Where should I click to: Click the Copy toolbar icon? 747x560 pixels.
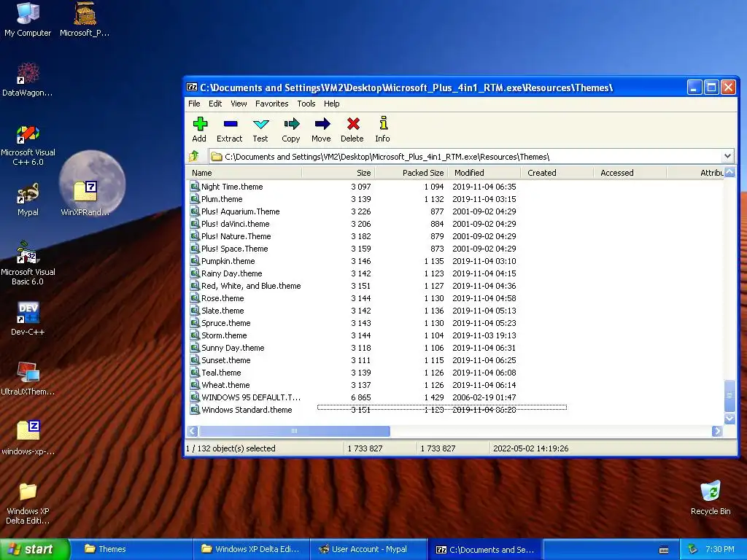point(291,124)
